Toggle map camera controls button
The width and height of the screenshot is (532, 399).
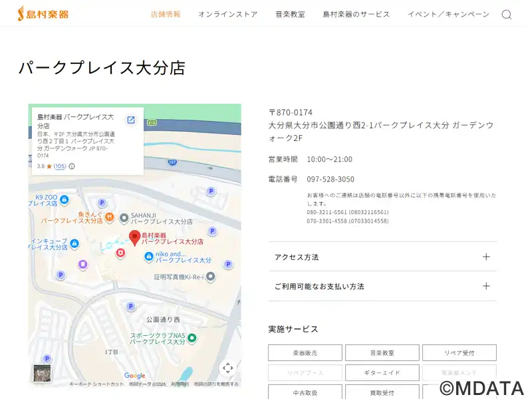click(x=227, y=368)
